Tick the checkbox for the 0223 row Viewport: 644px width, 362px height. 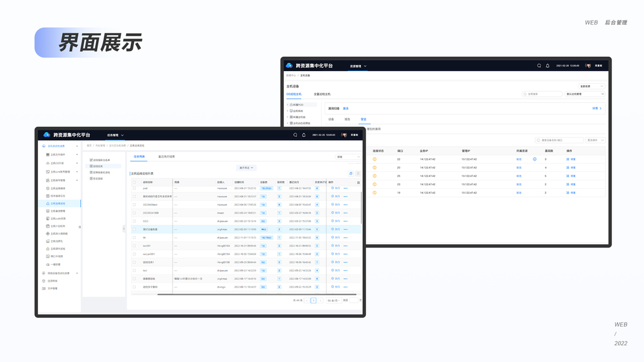click(135, 221)
